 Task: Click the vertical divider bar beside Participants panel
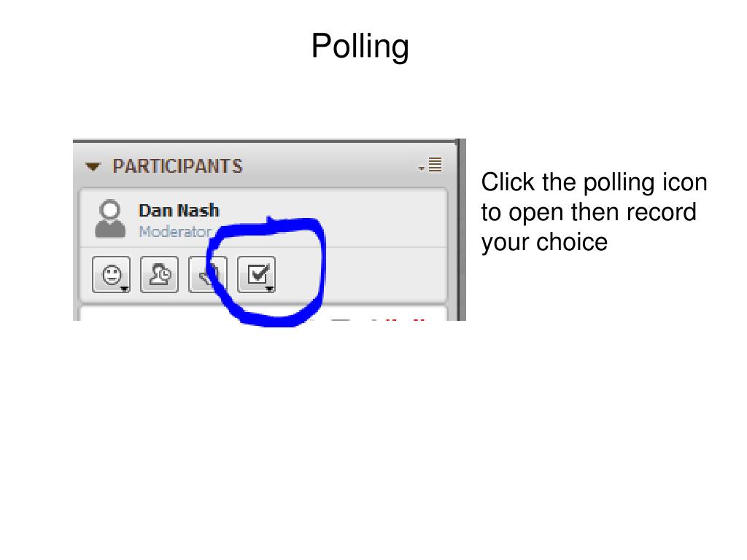[x=460, y=230]
